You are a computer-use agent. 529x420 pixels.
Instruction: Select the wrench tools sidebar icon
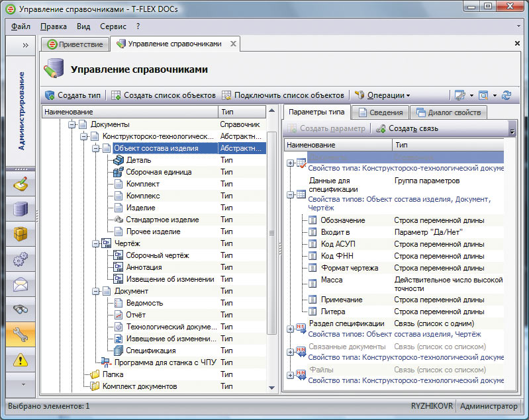[21, 334]
